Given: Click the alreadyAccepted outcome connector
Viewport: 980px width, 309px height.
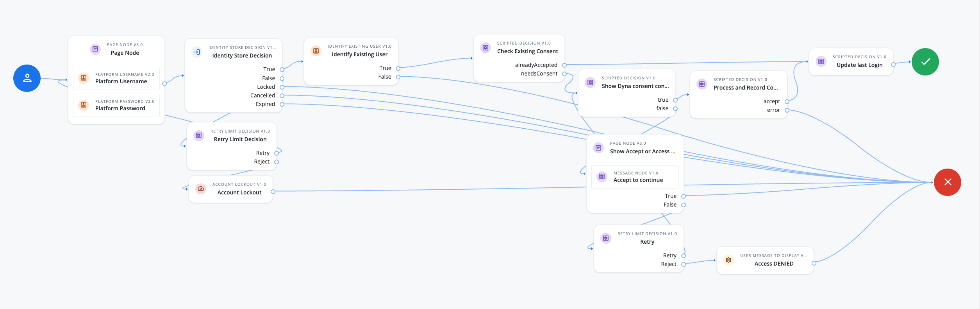Looking at the screenshot, I should (x=564, y=65).
